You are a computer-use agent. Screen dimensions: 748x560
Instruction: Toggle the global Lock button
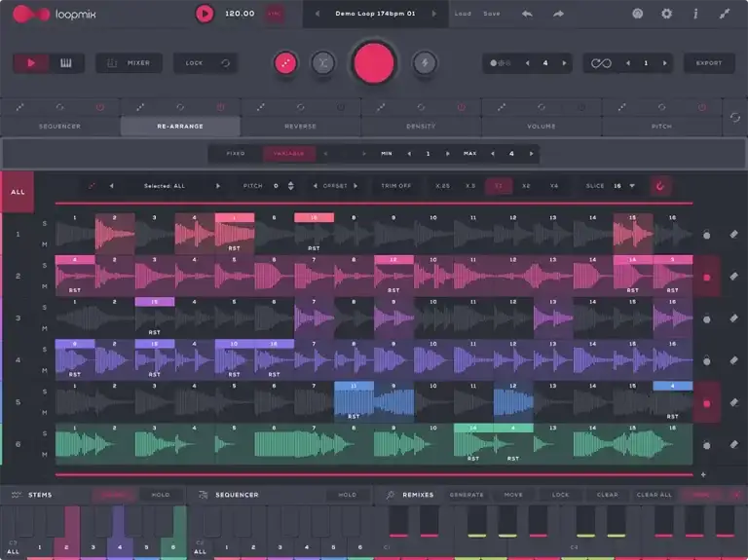(194, 63)
